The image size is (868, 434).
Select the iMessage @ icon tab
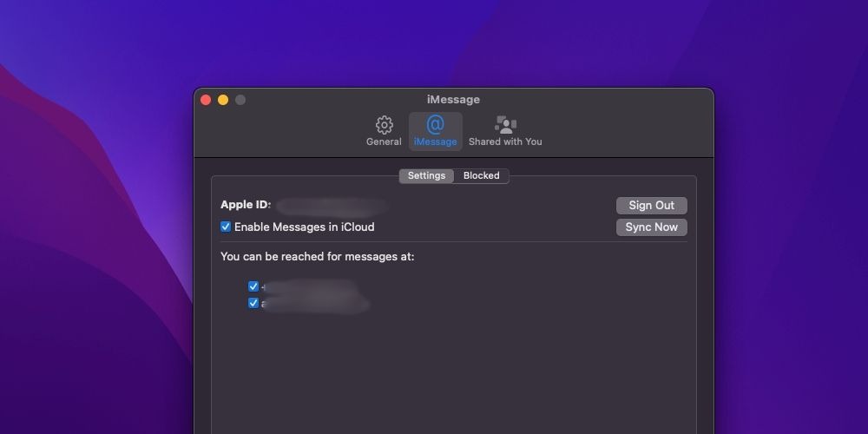click(x=435, y=131)
